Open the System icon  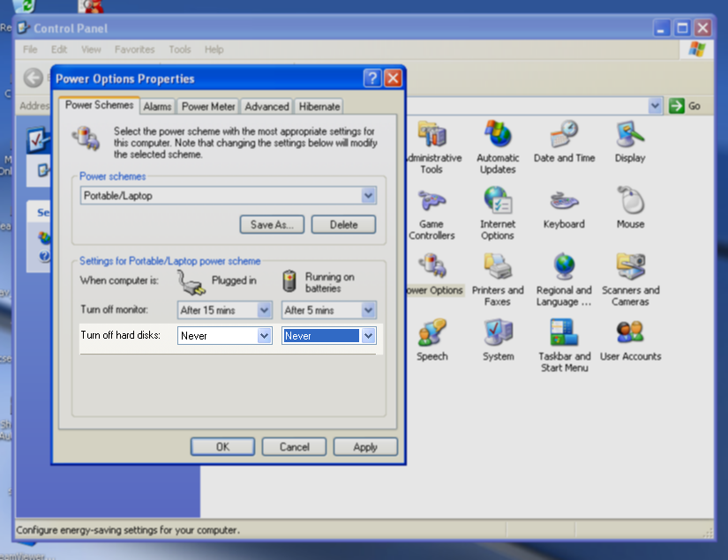(x=499, y=340)
